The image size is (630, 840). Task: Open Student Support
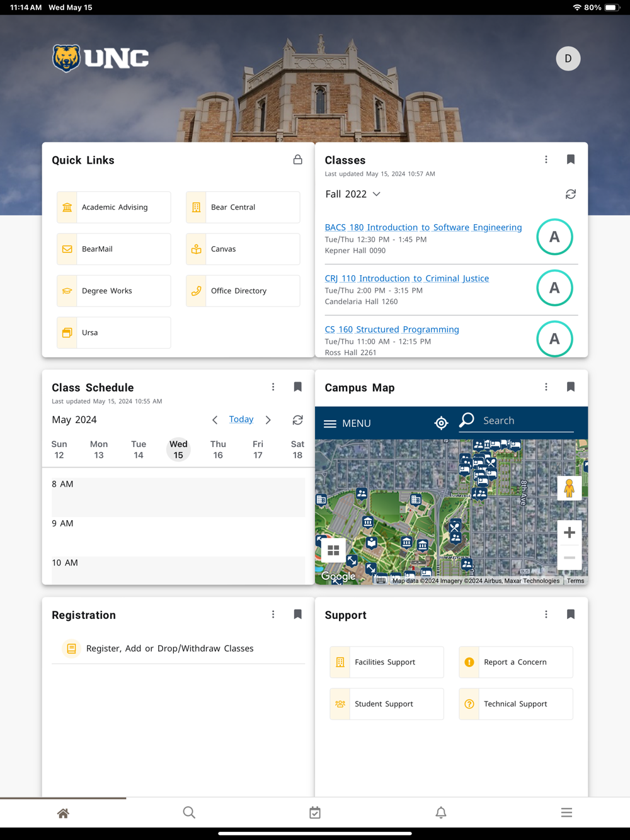click(x=387, y=704)
